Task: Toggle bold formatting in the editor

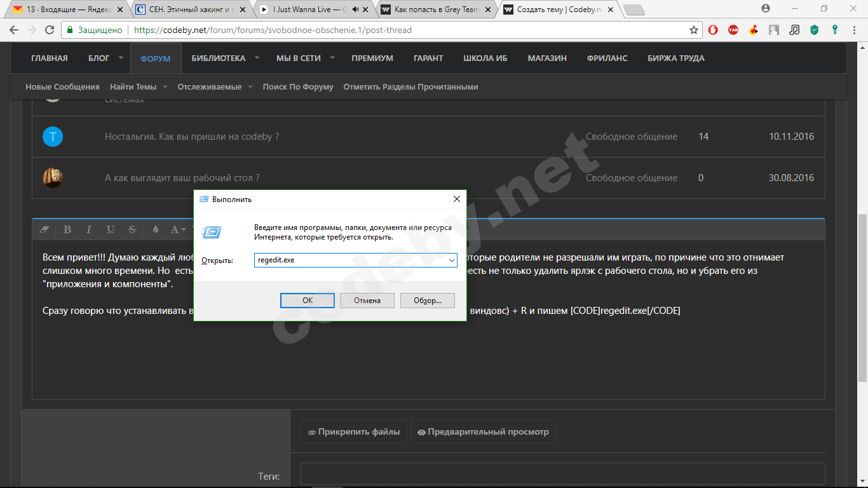Action: point(67,229)
